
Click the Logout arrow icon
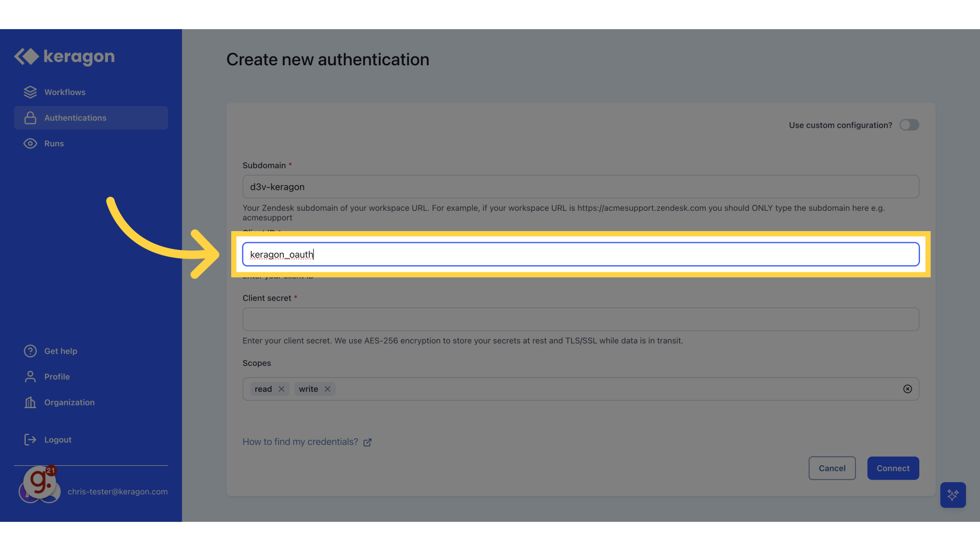point(30,440)
